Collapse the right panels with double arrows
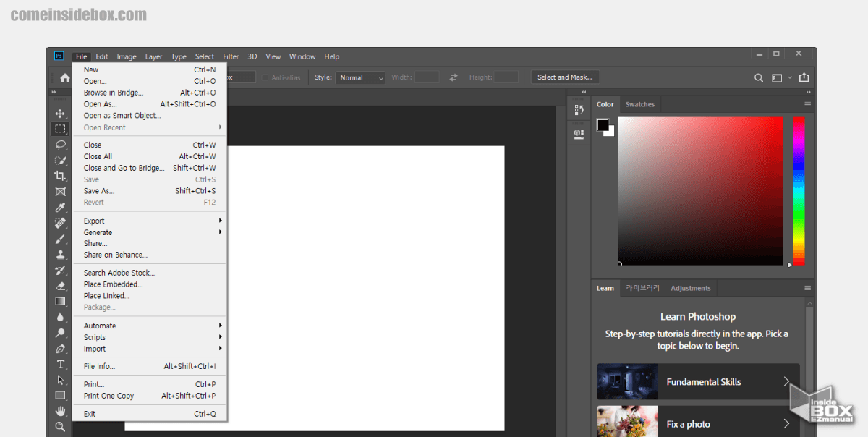The image size is (868, 437). pyautogui.click(x=807, y=92)
